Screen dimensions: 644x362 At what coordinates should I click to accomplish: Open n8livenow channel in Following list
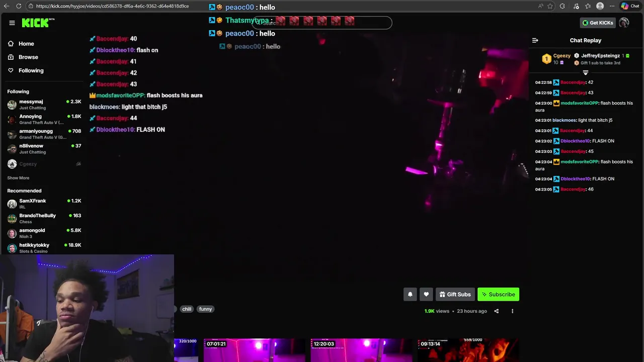coord(44,149)
